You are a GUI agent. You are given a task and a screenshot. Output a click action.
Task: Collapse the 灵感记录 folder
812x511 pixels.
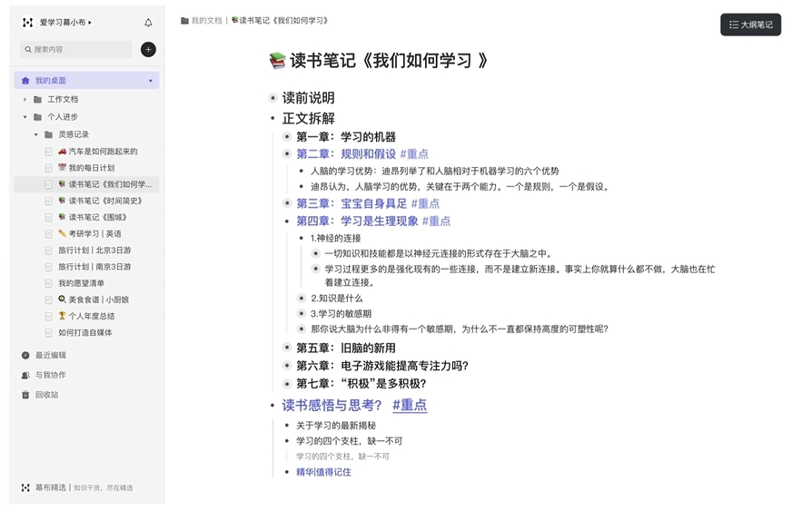point(36,134)
